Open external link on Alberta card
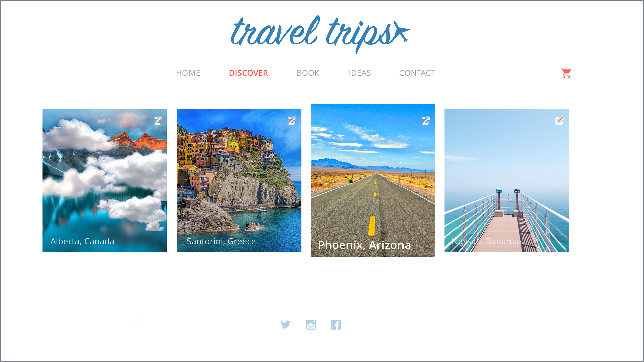The height and width of the screenshot is (362, 644). pyautogui.click(x=158, y=121)
